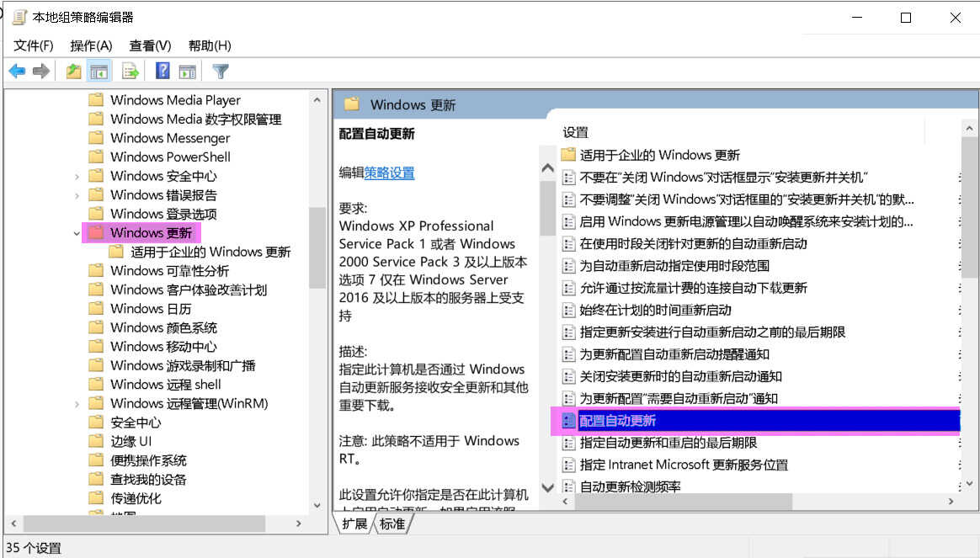Image resolution: width=980 pixels, height=558 pixels.
Task: Select Windows 更新 in the tree
Action: point(152,233)
